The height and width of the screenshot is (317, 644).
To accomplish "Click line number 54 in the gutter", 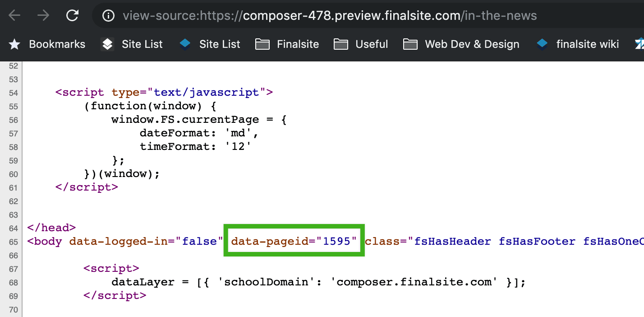I will (x=13, y=93).
